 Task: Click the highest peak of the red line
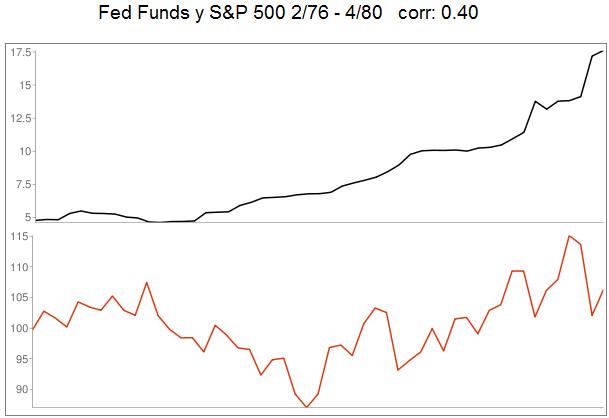(x=569, y=236)
